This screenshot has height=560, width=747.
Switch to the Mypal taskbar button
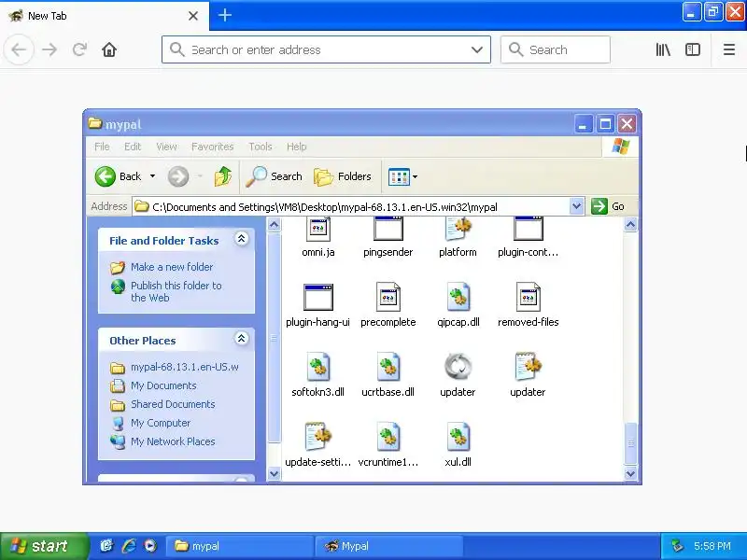[388, 546]
